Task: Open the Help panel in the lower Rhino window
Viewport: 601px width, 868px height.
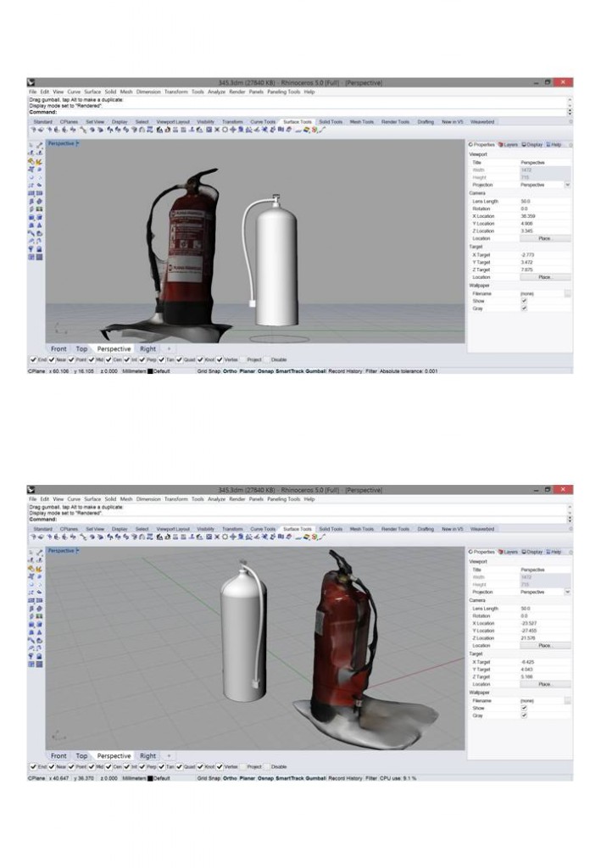Action: 554,551
